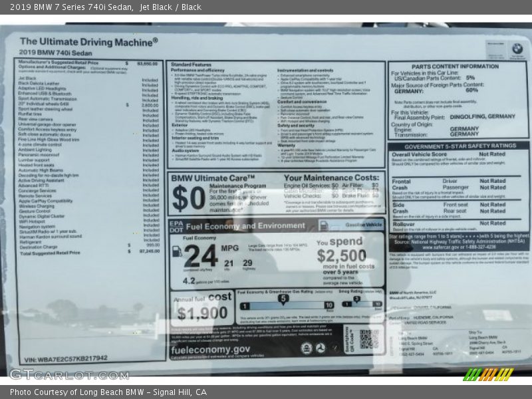Click 'Manufacturer's Suggested Retail Price' line
This screenshot has height=399, width=532.
[88, 63]
